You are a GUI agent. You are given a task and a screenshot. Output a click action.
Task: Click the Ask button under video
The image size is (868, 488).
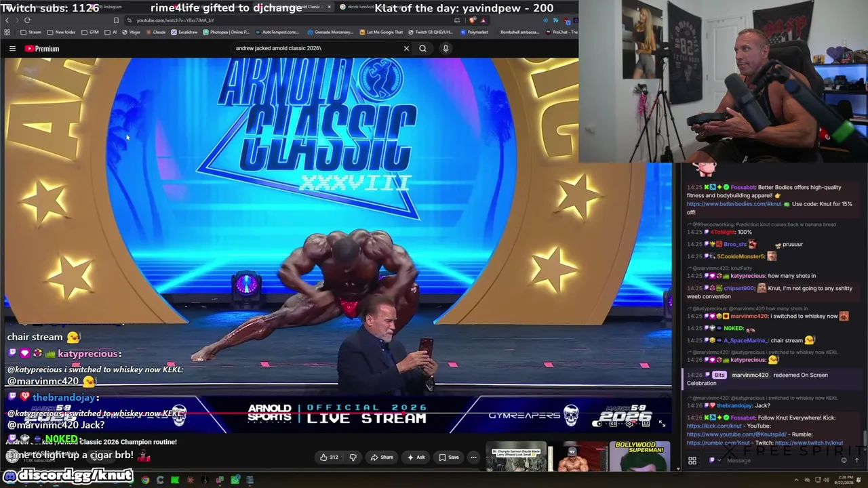point(416,457)
